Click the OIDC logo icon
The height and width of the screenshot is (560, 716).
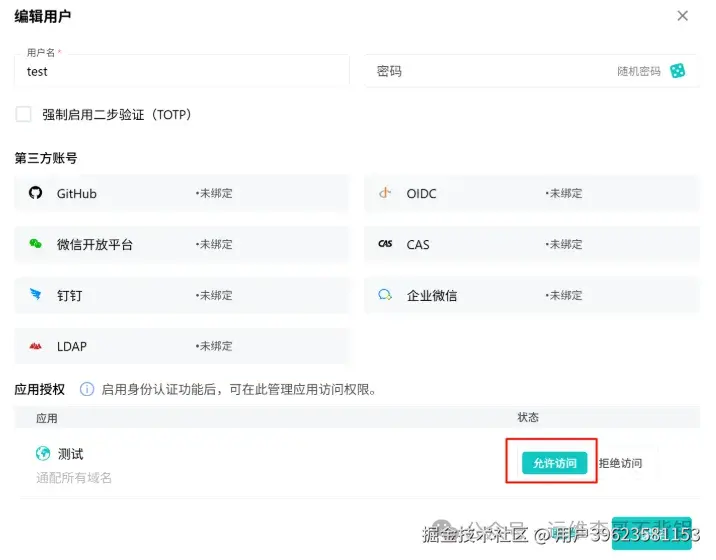pyautogui.click(x=385, y=193)
